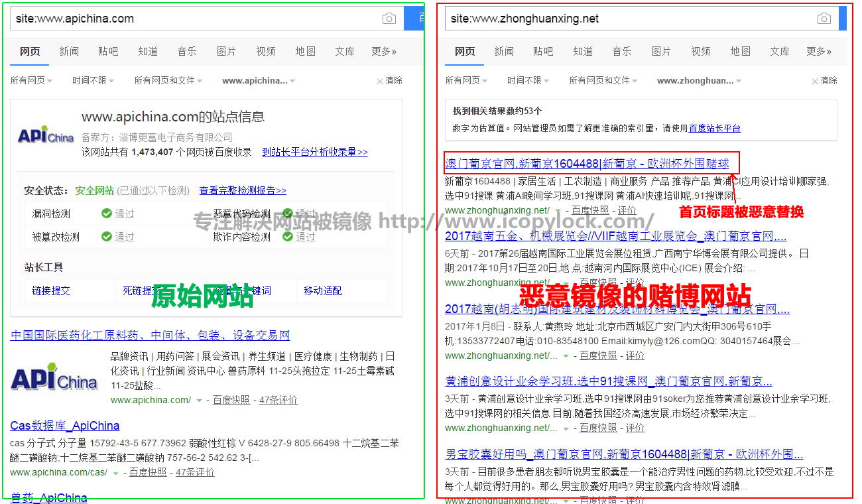Clear filters with right panel 清除 icon

815,81
